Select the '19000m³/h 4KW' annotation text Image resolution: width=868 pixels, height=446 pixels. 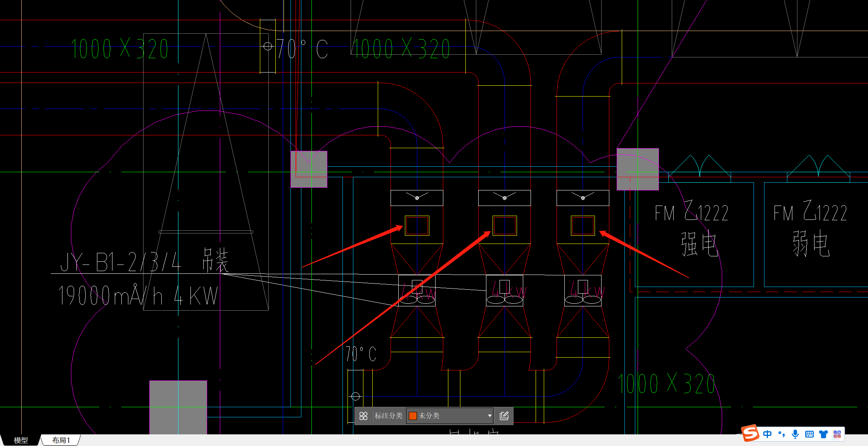138,296
